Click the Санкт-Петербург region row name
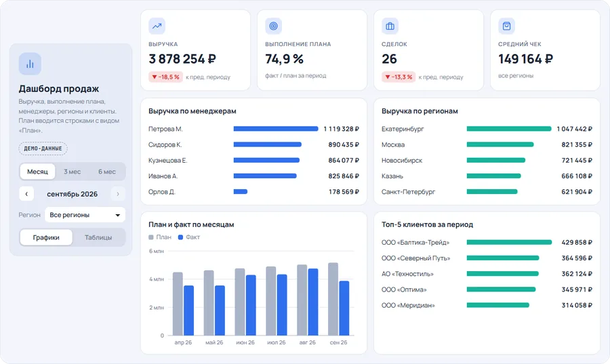610x364 pixels. pyautogui.click(x=408, y=192)
